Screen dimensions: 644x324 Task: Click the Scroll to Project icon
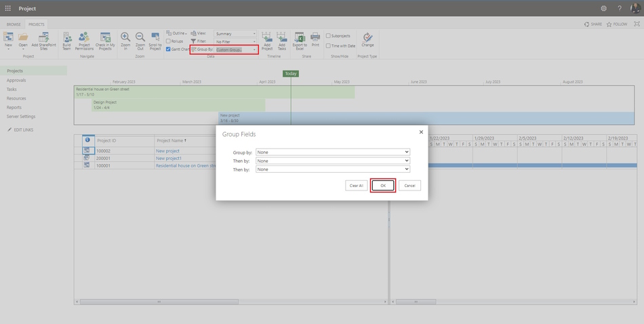(155, 37)
